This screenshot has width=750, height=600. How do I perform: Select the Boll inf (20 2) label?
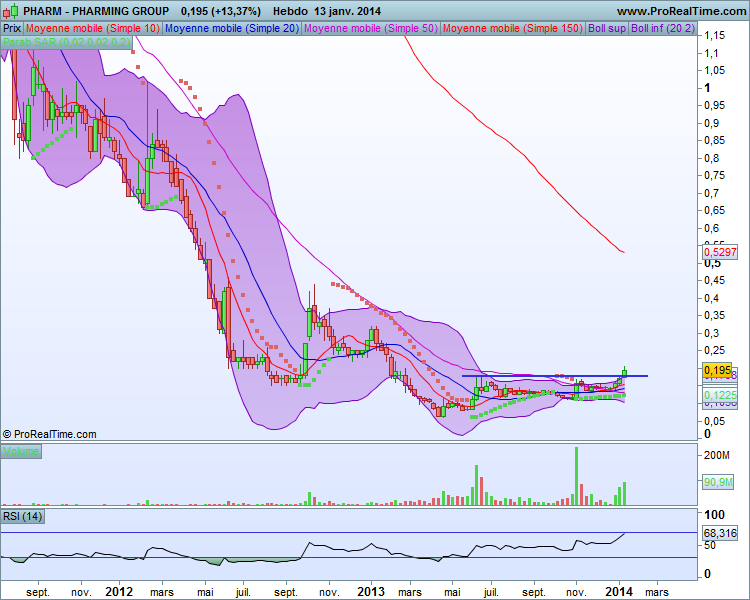click(x=663, y=28)
